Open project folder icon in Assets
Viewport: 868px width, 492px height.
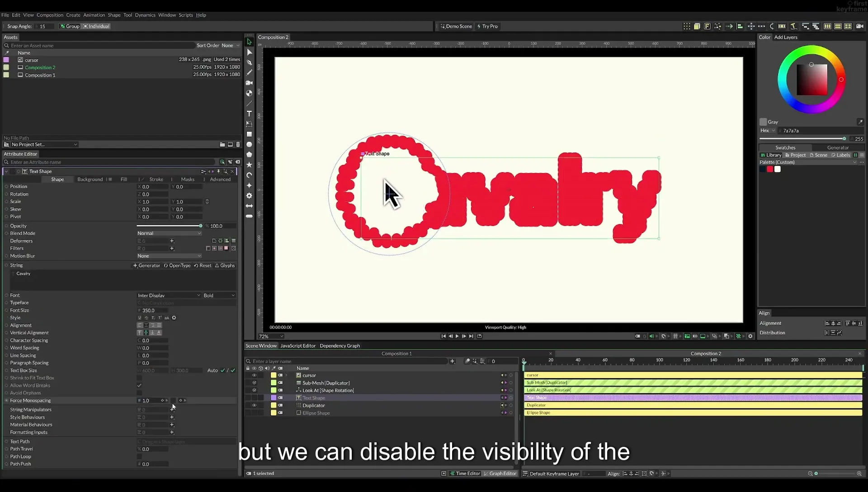coord(222,144)
